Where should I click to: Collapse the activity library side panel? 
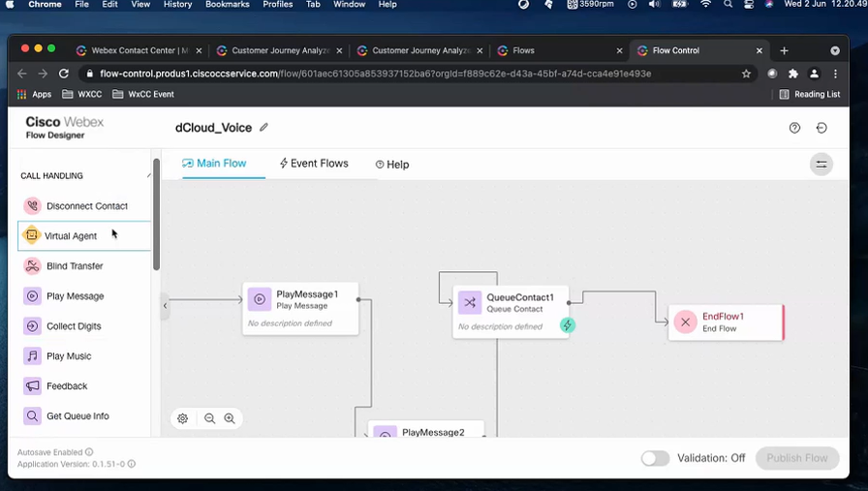[x=165, y=306]
